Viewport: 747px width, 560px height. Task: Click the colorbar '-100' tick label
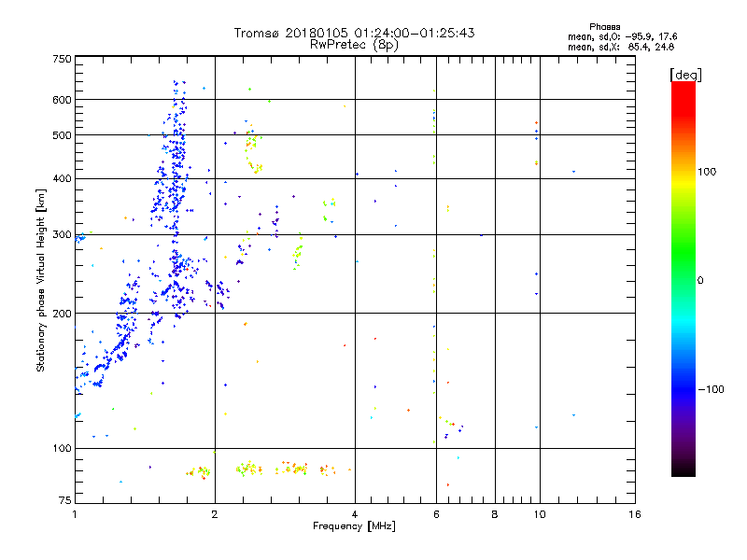pos(711,389)
